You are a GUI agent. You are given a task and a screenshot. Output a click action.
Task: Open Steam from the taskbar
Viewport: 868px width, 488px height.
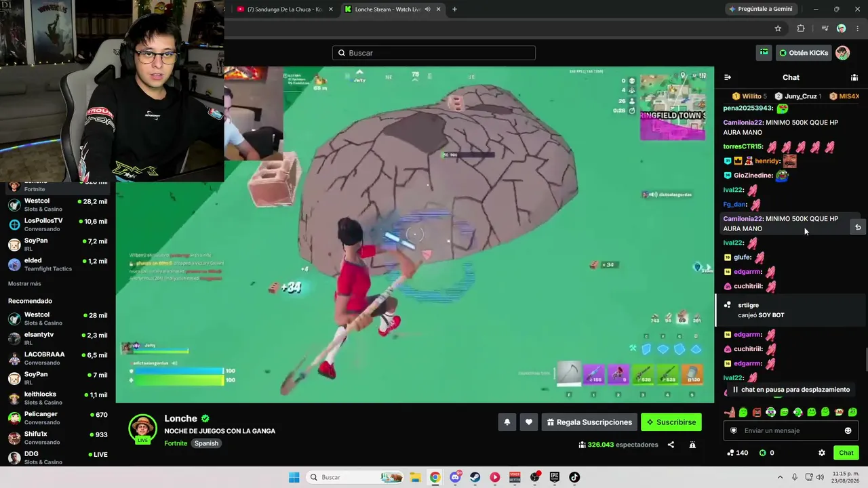(x=475, y=477)
